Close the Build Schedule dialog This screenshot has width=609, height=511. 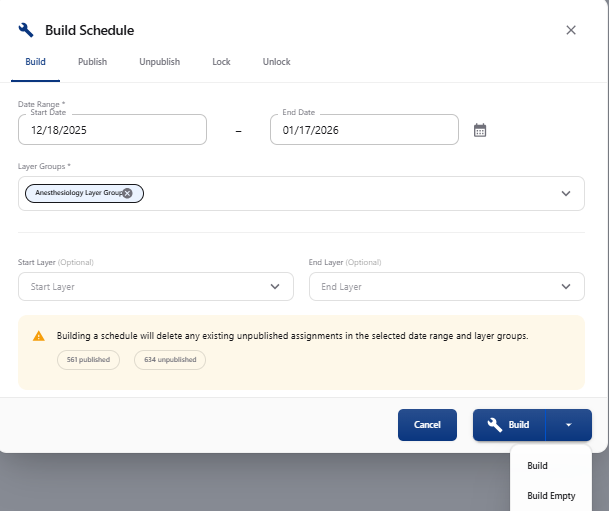coord(571,30)
